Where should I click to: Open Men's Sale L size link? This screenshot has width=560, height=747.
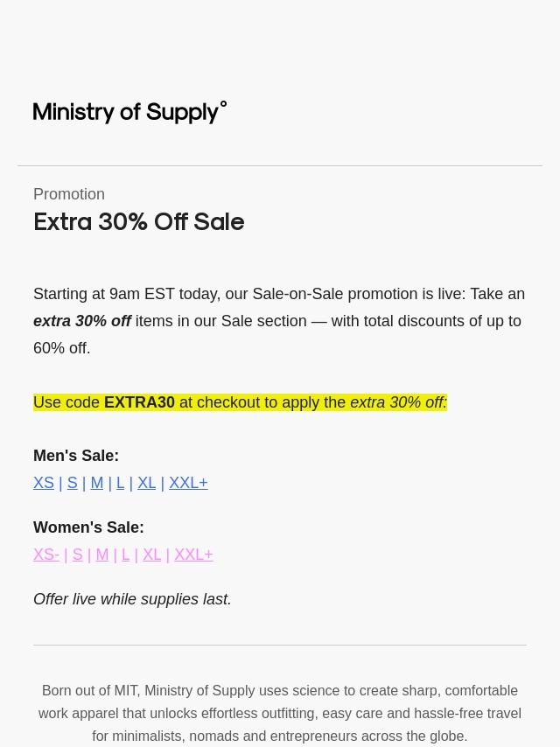tap(120, 483)
